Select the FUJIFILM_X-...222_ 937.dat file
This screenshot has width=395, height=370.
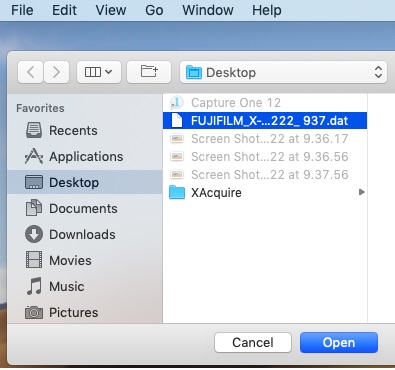tap(265, 121)
